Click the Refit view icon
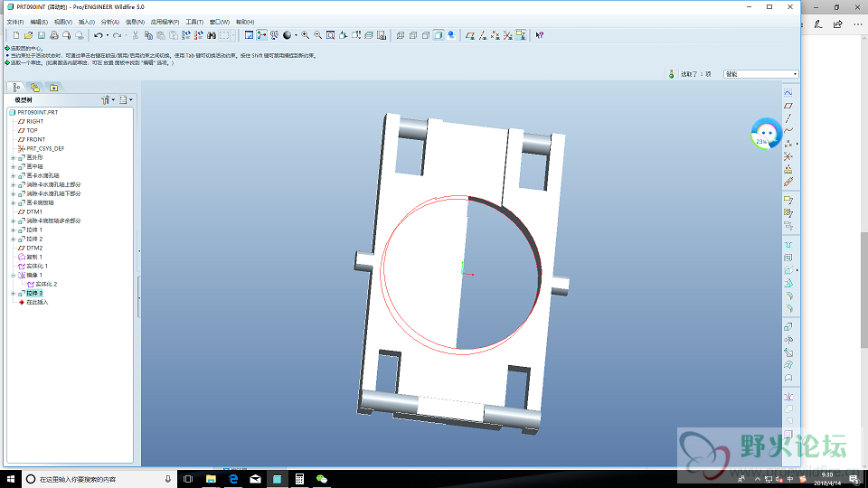Screen dimensions: 868x488 (x=331, y=35)
